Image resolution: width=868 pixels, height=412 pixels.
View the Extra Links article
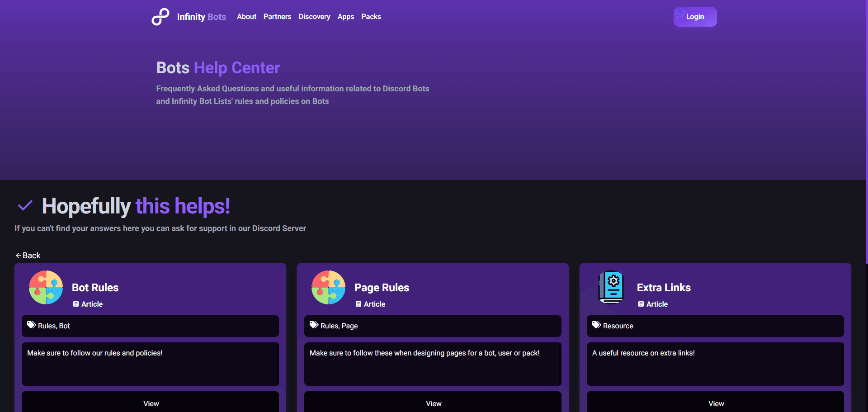(x=716, y=402)
